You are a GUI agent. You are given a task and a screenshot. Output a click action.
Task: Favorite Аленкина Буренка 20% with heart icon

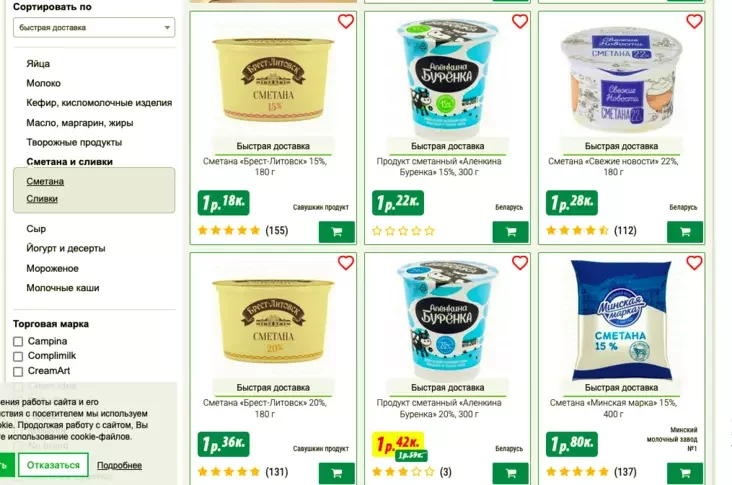[x=520, y=263]
